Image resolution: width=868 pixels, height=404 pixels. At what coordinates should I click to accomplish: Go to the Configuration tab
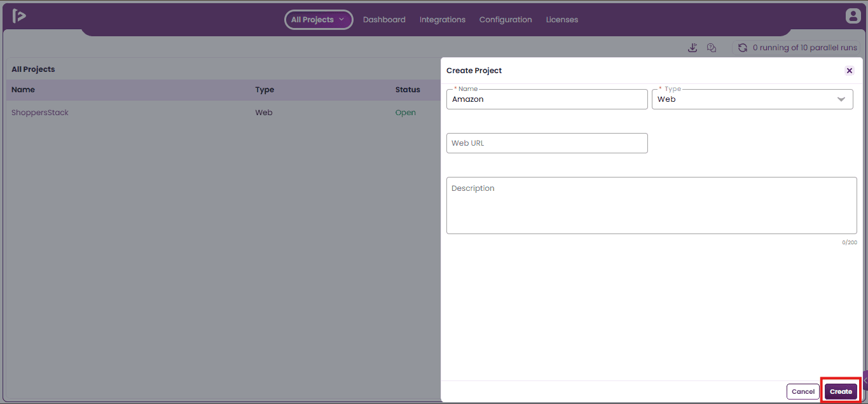pos(506,20)
